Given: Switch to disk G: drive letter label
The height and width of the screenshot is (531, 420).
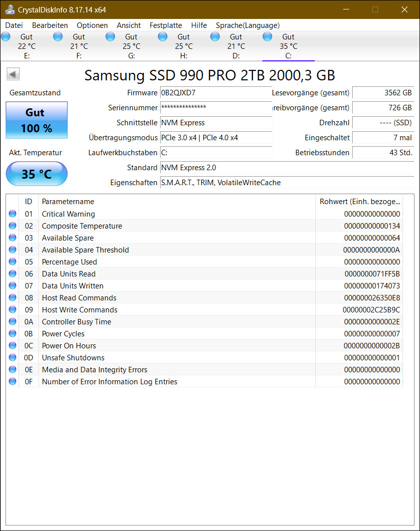Looking at the screenshot, I should [131, 56].
